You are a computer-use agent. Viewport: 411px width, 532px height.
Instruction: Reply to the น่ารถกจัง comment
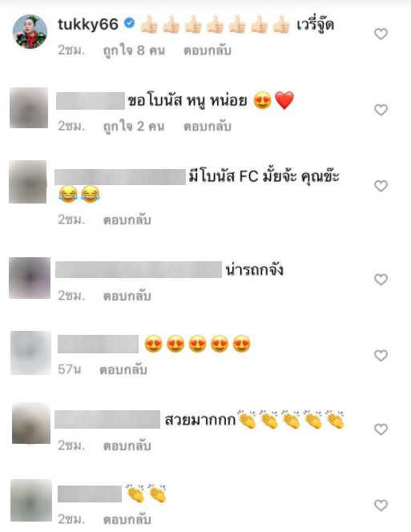point(127,296)
